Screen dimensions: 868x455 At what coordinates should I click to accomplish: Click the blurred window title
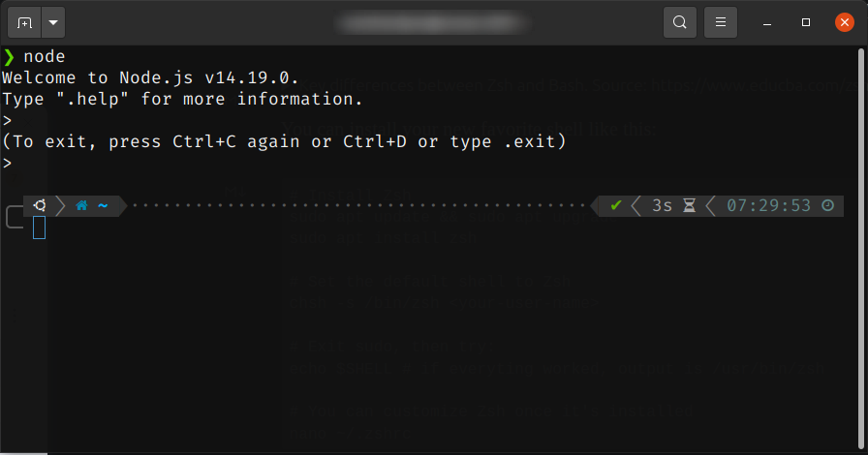[x=433, y=22]
